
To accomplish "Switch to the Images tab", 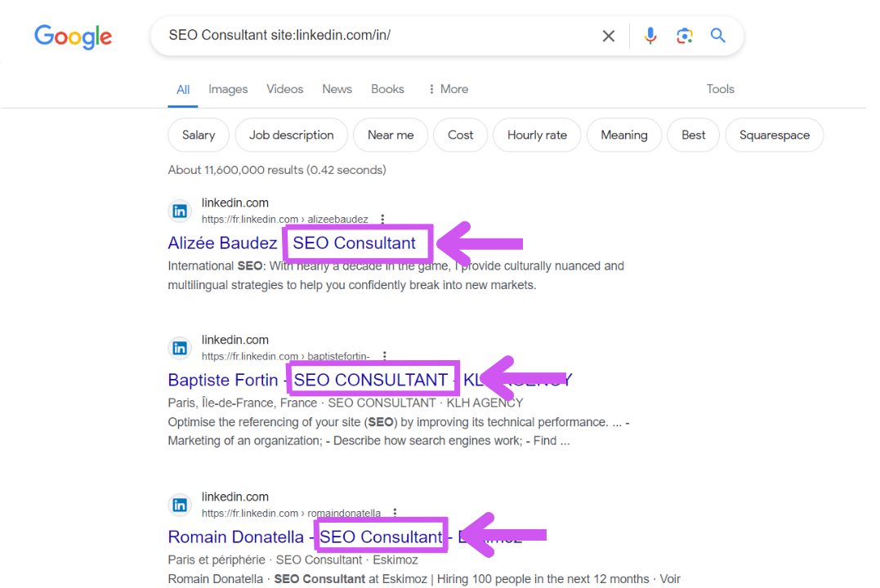I will pos(228,89).
